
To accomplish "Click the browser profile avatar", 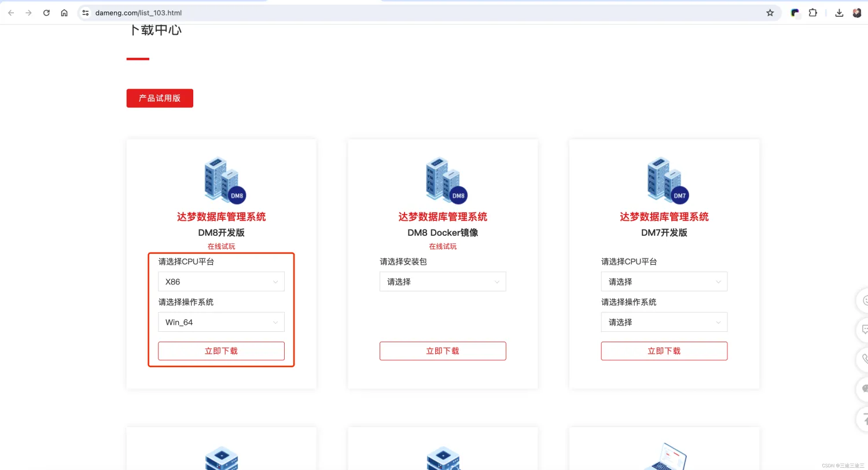I will coord(858,12).
